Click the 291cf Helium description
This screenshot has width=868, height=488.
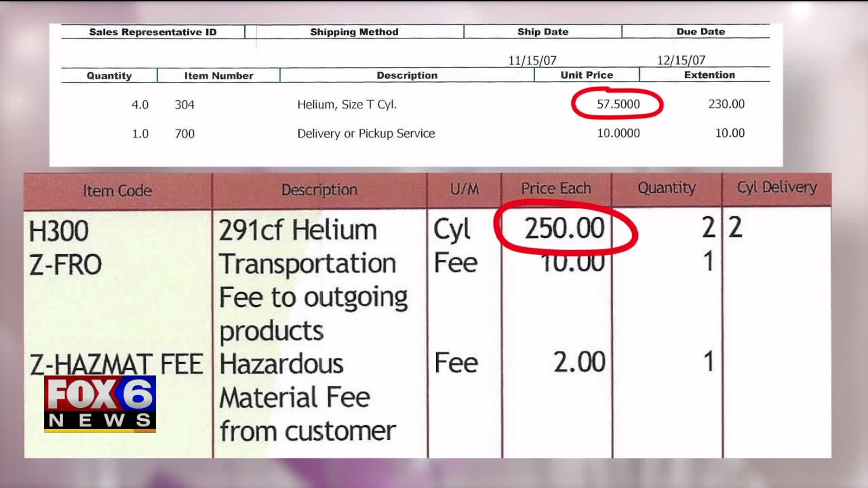[297, 230]
